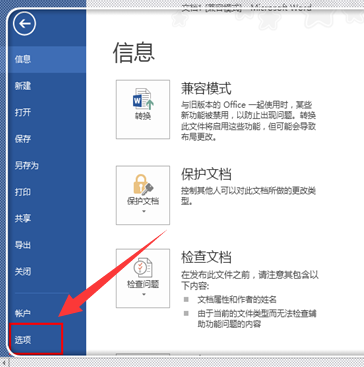Image resolution: width=364 pixels, height=367 pixels.
Task: Click the 转换 Word convert icon
Action: (143, 99)
